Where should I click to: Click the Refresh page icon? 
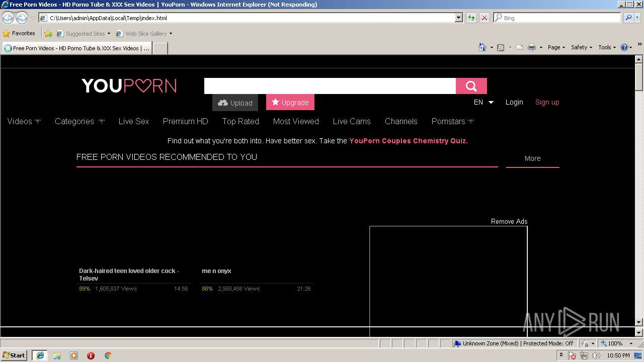(471, 18)
